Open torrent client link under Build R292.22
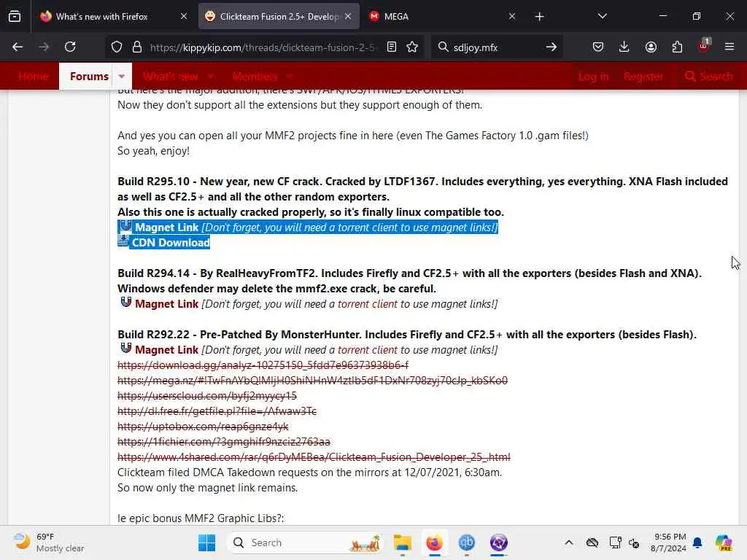 368,350
